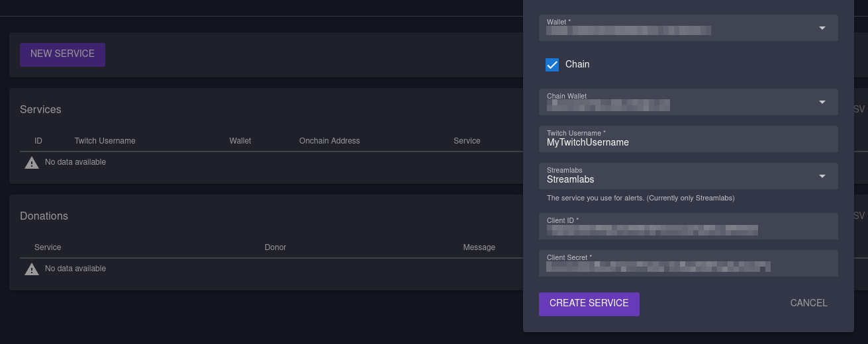Click the Donor column header

coord(275,247)
